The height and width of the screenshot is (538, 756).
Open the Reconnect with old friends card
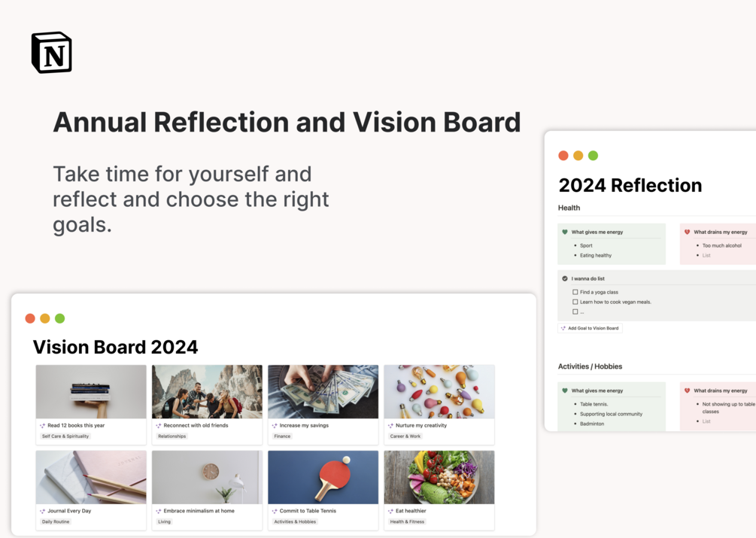point(208,405)
